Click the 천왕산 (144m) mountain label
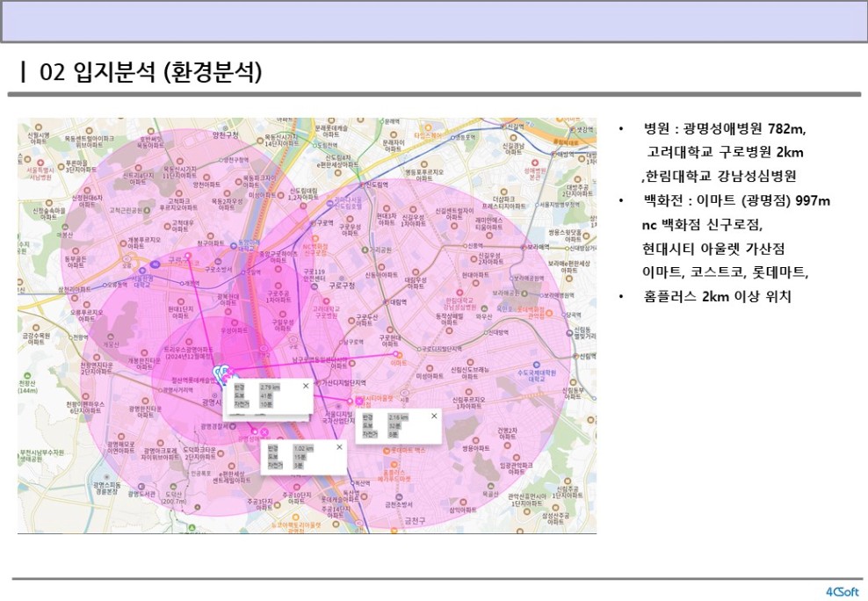Viewport: 868px width, 601px height. (27, 387)
